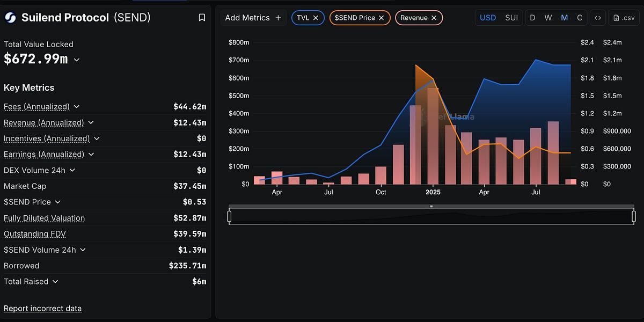This screenshot has height=322, width=644.
Task: Remove the $SEND Price chip with its X
Action: tap(381, 18)
